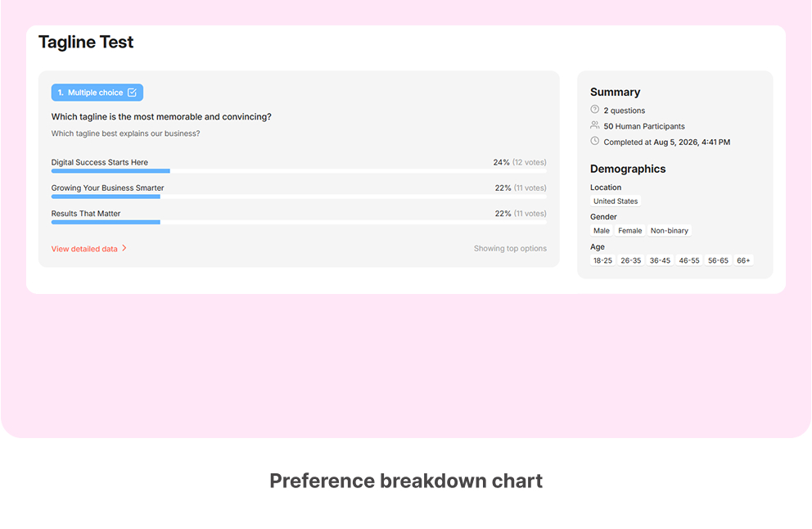Screen dimensions: 812x529
Task: Choose the 26-35 age tag
Action: tap(631, 260)
